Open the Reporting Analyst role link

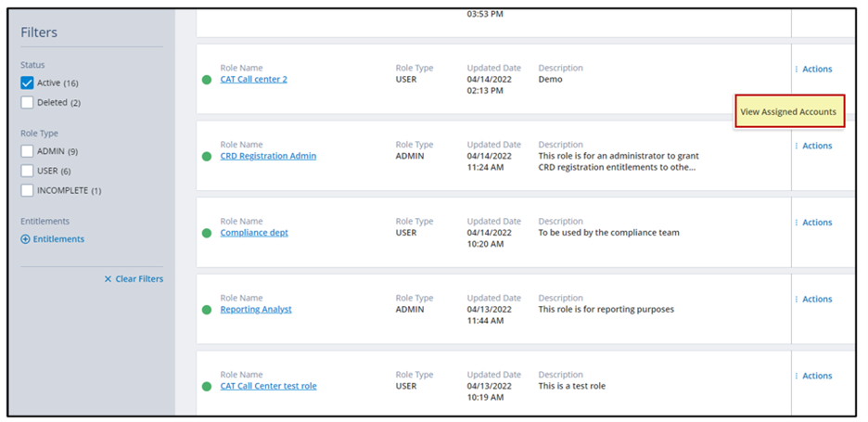pos(256,310)
